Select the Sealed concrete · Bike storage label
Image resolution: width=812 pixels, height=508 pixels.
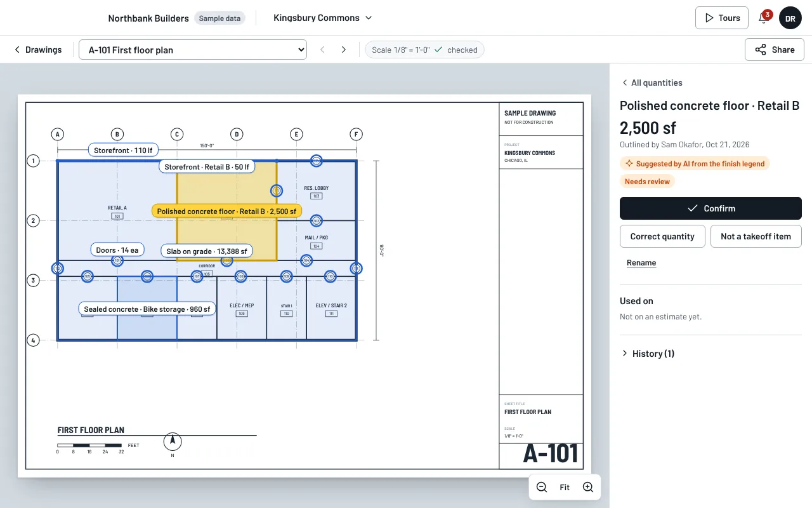(147, 309)
